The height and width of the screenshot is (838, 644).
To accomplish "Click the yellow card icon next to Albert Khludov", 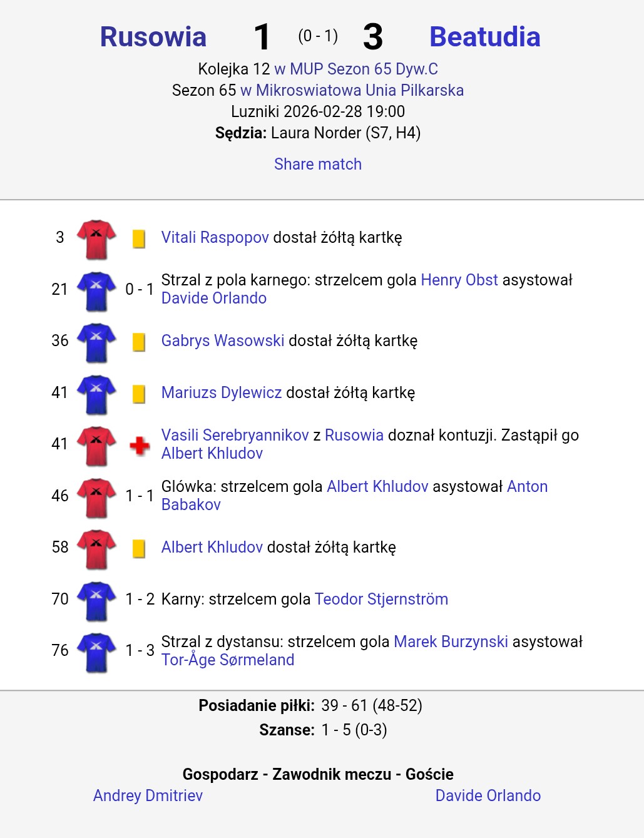I will click(x=139, y=549).
